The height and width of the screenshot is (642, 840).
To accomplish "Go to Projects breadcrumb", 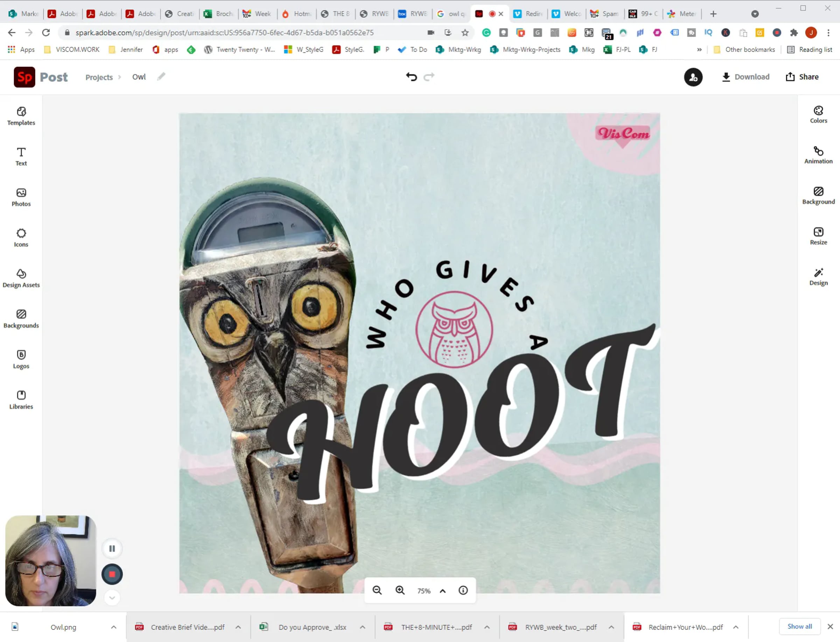I will (x=99, y=77).
